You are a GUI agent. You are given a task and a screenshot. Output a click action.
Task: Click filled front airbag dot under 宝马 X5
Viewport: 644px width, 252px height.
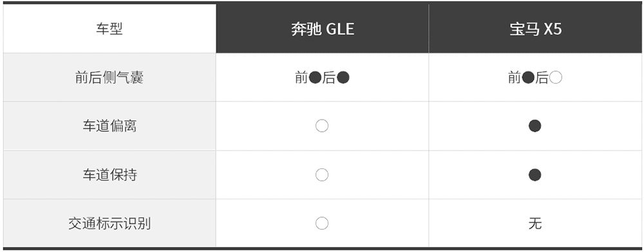(528, 77)
